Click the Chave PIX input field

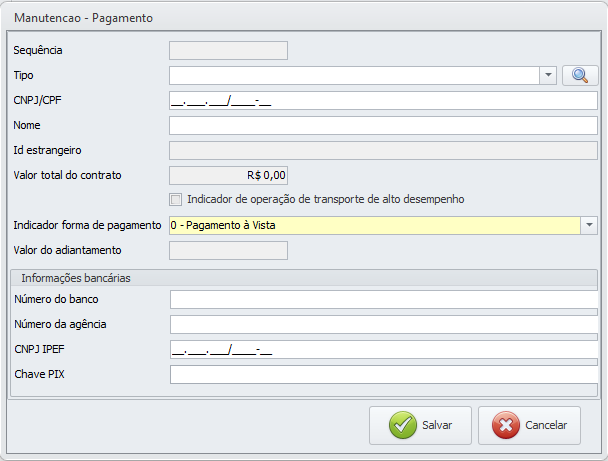pyautogui.click(x=383, y=374)
